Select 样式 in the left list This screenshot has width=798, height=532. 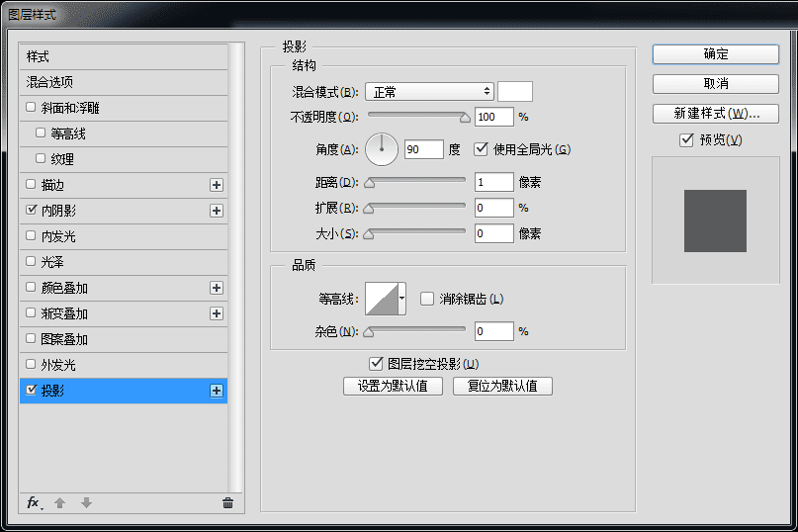(x=124, y=56)
